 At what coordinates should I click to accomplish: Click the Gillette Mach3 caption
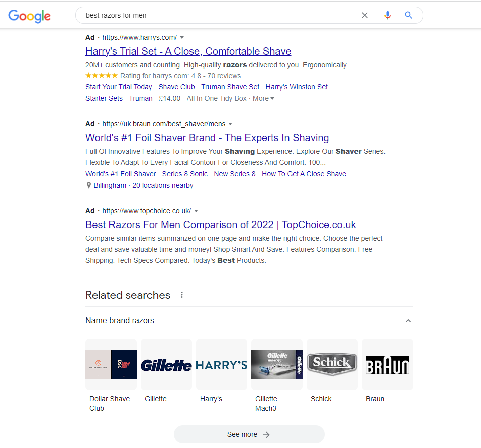tap(266, 404)
